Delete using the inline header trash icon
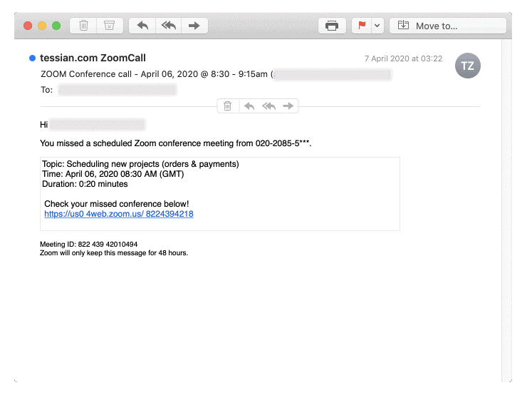The width and height of the screenshot is (532, 405). [228, 106]
